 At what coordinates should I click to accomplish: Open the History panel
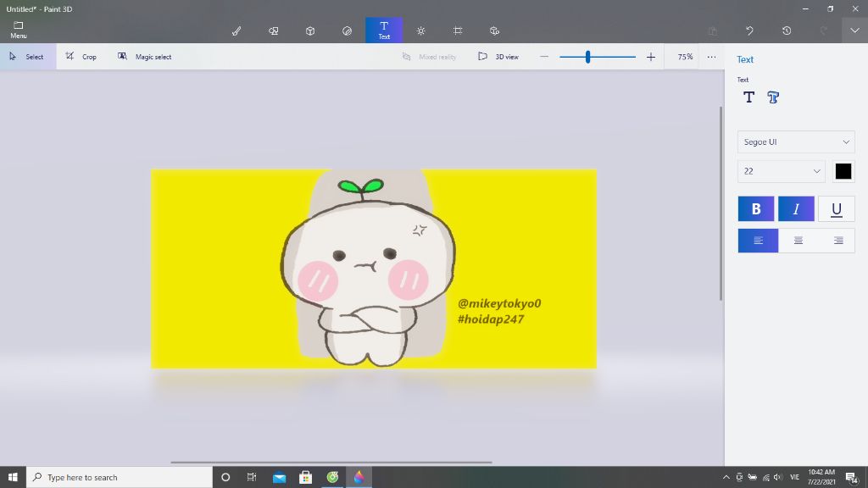(x=787, y=31)
